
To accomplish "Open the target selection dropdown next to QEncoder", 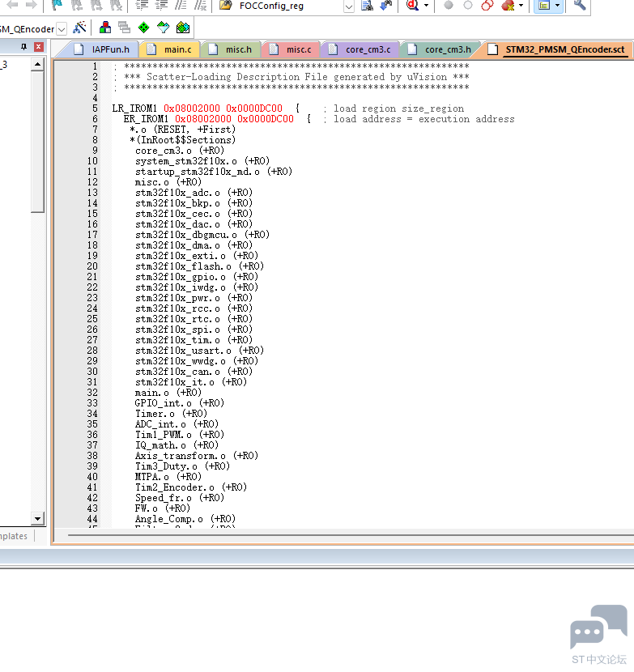I will pos(62,29).
